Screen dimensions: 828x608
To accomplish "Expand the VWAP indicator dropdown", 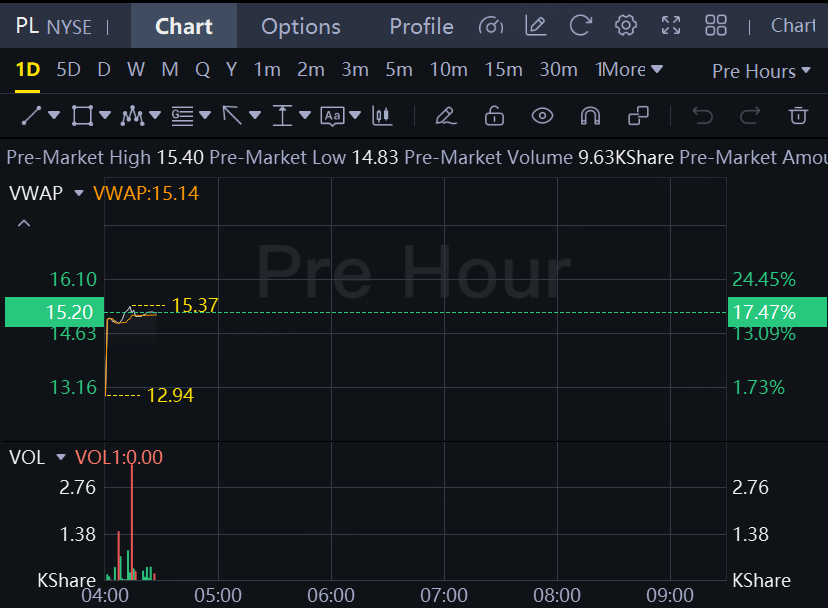I will (80, 193).
